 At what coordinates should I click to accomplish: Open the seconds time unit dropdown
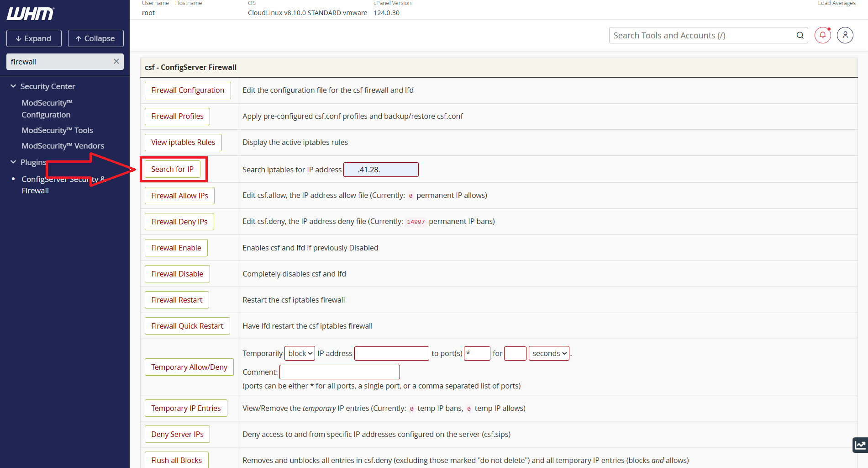coord(549,353)
